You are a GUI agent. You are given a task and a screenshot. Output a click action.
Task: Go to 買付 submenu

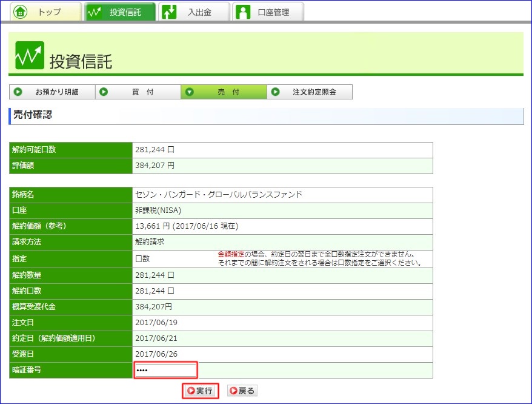(x=138, y=92)
